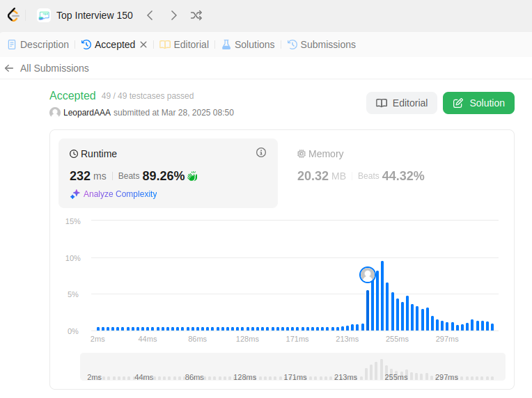The image size is (532, 398).
Task: Open the Top Interview 150 study plan
Action: pos(94,15)
